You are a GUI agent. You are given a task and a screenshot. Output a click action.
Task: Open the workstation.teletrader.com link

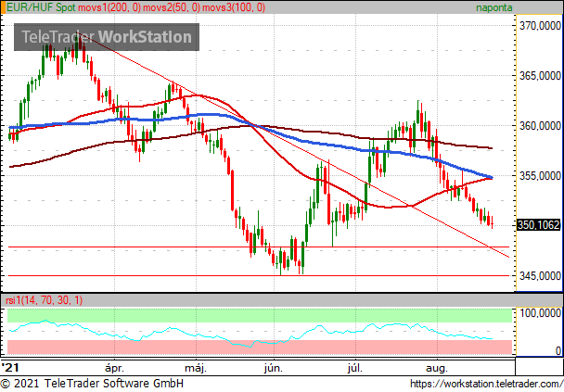pos(487,384)
